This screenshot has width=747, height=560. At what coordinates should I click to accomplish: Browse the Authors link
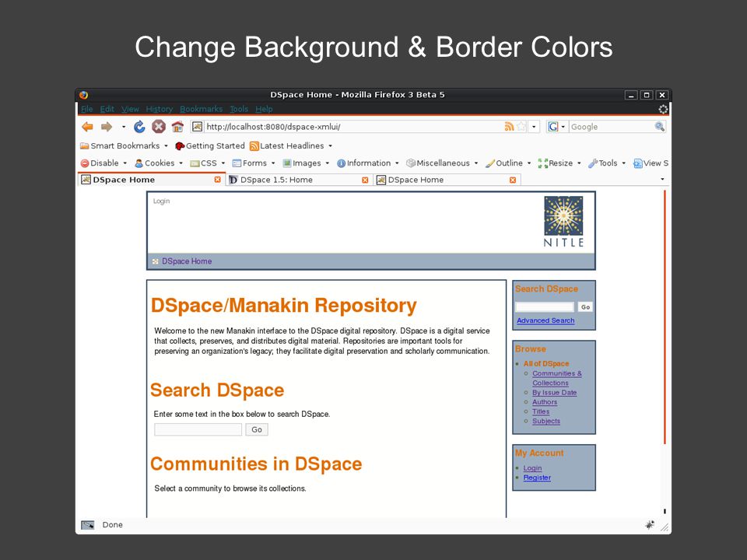[x=545, y=402]
